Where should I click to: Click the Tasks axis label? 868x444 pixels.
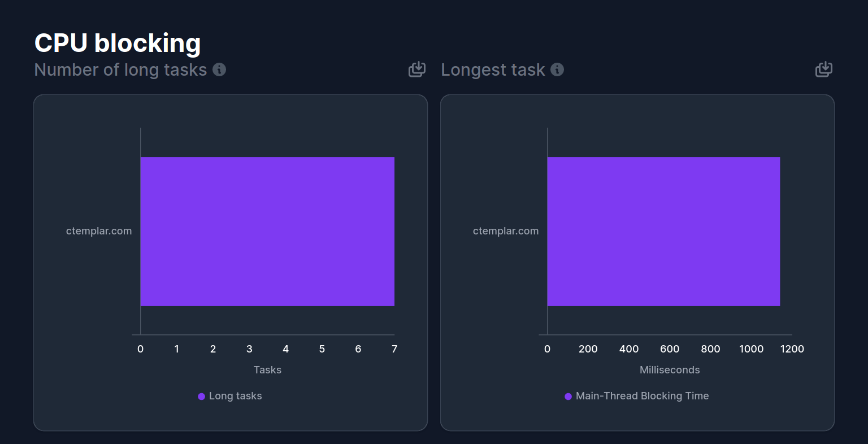267,369
